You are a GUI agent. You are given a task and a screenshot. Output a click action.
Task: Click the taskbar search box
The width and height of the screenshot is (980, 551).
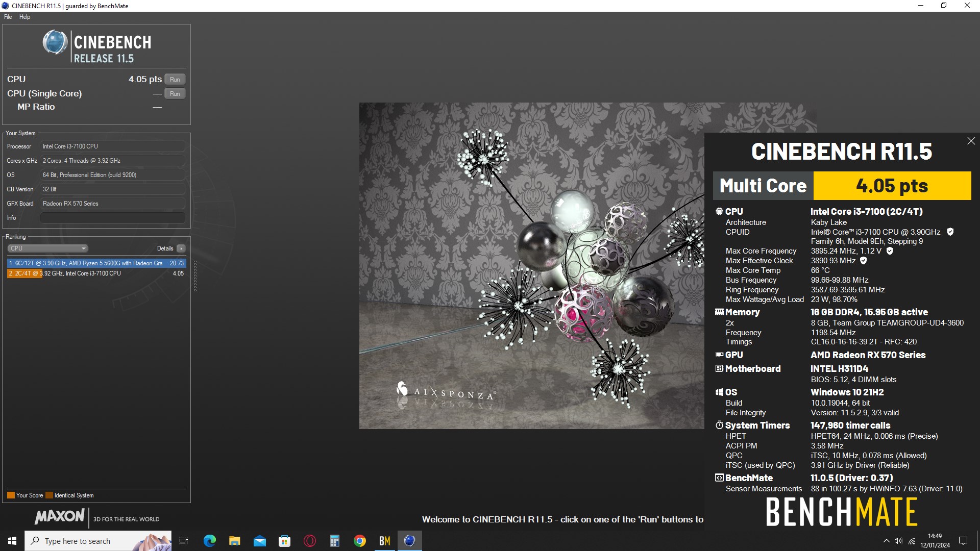tap(98, 541)
